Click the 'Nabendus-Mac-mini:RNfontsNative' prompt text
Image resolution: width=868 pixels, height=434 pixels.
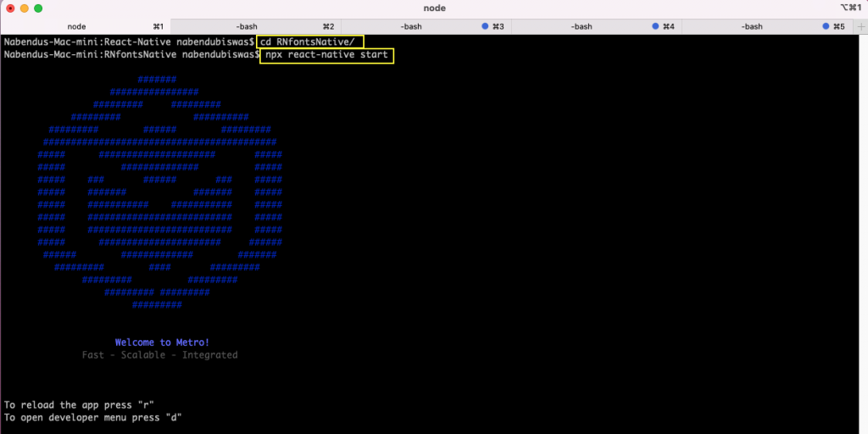[90, 55]
